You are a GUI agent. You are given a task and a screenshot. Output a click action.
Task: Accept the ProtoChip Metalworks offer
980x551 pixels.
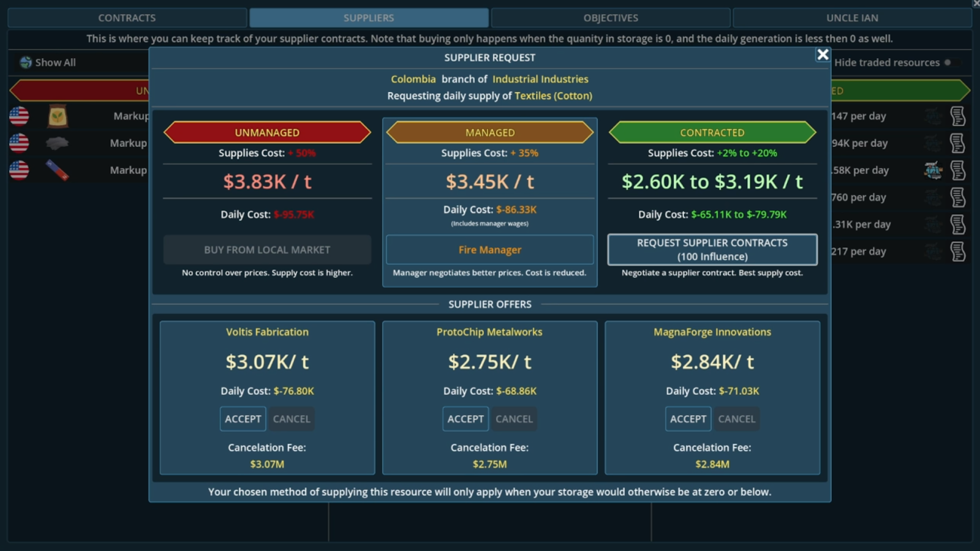[466, 419]
